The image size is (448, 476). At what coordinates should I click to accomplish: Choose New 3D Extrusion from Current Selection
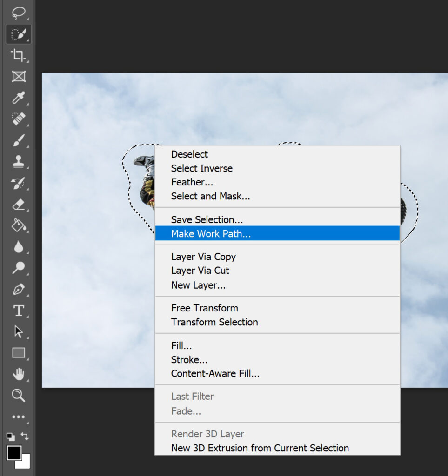click(277, 448)
